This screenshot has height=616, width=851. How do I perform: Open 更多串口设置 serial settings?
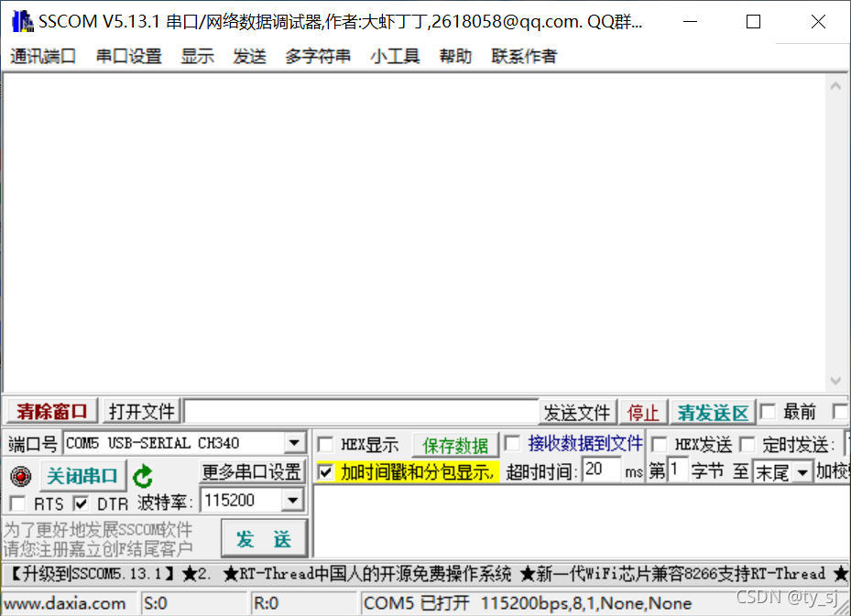tap(254, 472)
